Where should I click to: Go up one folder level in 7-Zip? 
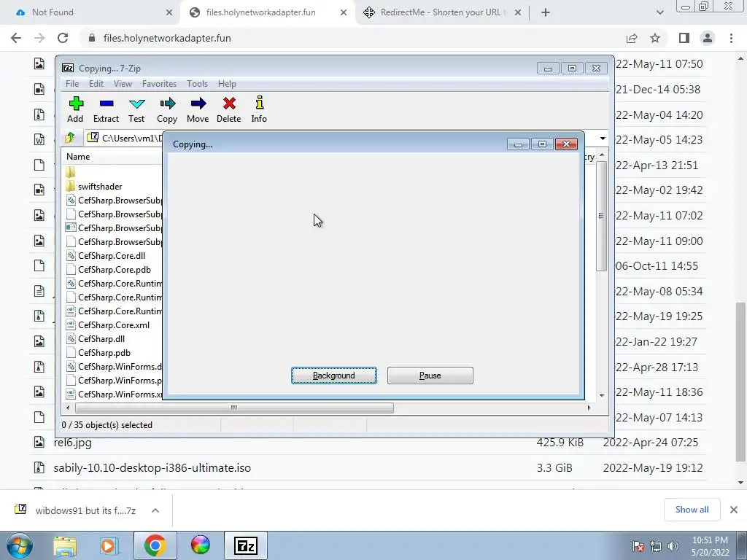70,138
